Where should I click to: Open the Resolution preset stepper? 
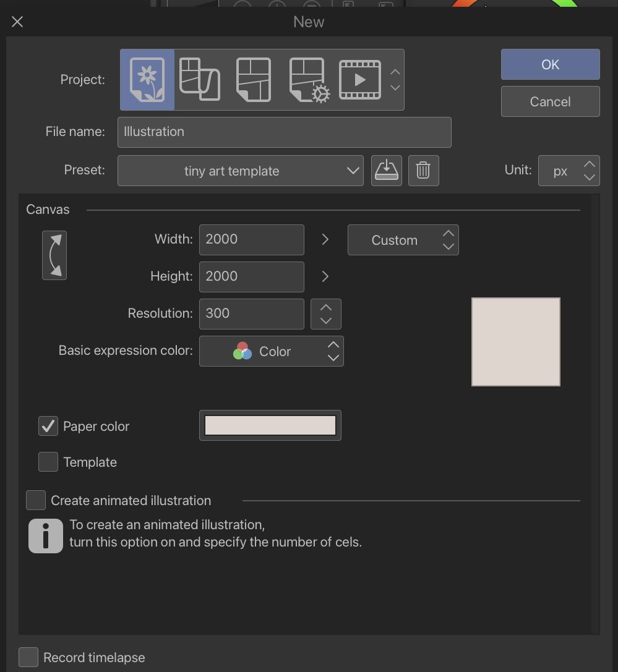(326, 314)
